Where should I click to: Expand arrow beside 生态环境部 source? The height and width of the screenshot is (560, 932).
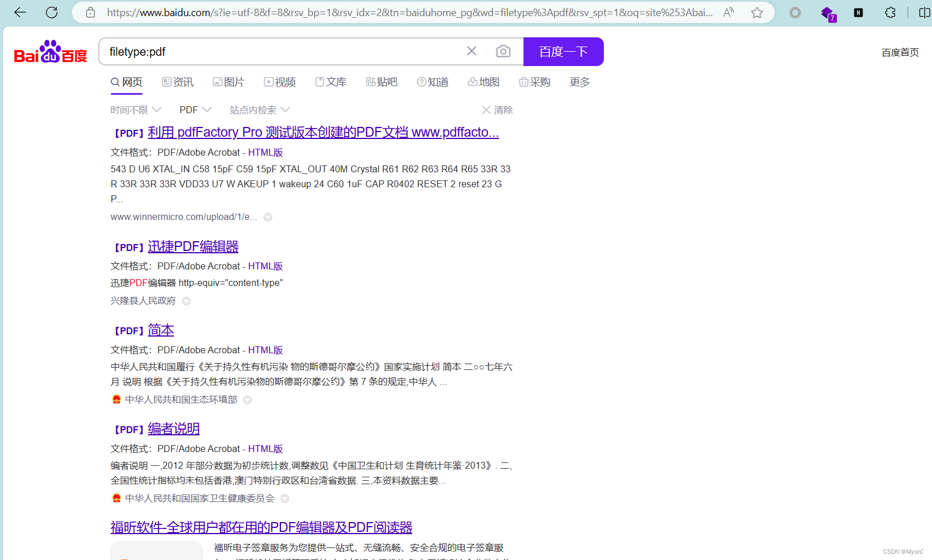[248, 400]
